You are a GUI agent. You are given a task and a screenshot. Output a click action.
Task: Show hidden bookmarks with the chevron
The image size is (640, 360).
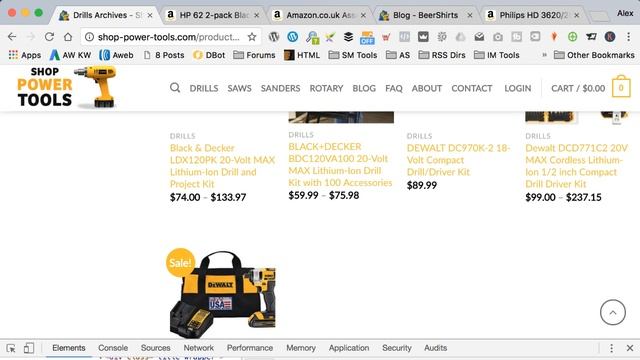click(x=544, y=55)
